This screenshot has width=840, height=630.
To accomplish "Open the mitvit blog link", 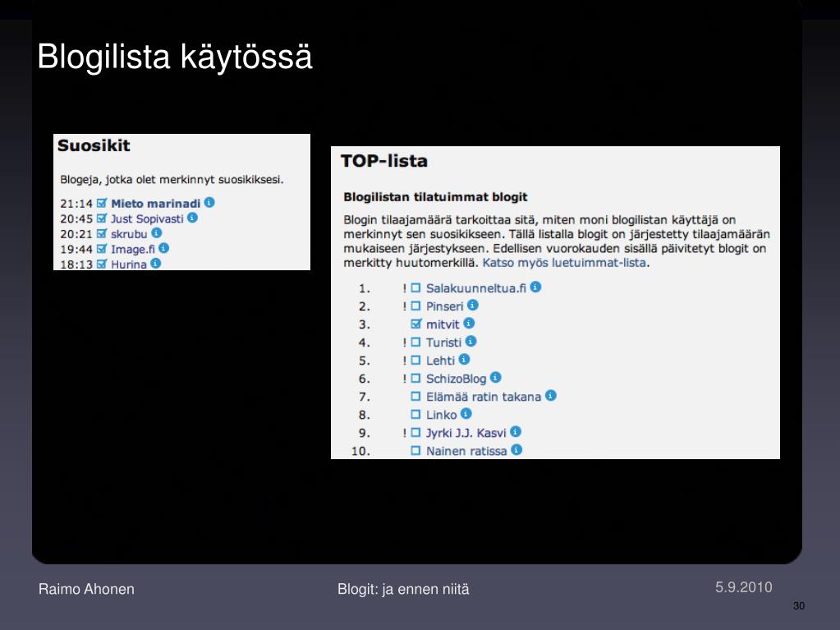I will tap(442, 324).
